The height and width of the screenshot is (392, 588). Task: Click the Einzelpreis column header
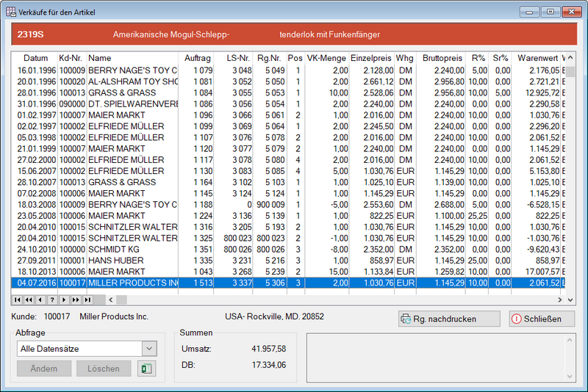[371, 58]
